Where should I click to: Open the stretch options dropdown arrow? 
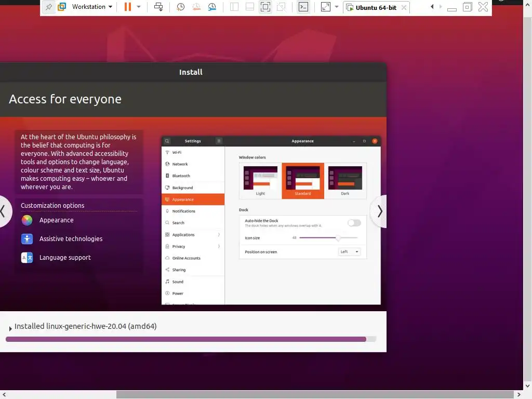pyautogui.click(x=337, y=7)
